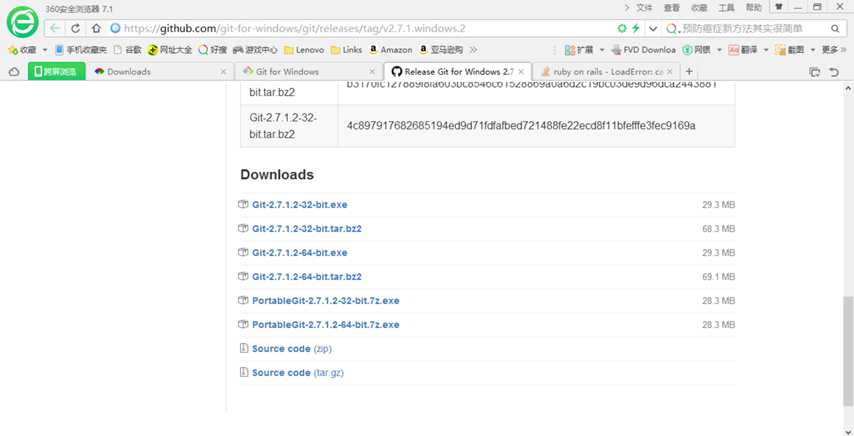Click the site security icon before URL
The image size is (854, 436).
click(114, 28)
